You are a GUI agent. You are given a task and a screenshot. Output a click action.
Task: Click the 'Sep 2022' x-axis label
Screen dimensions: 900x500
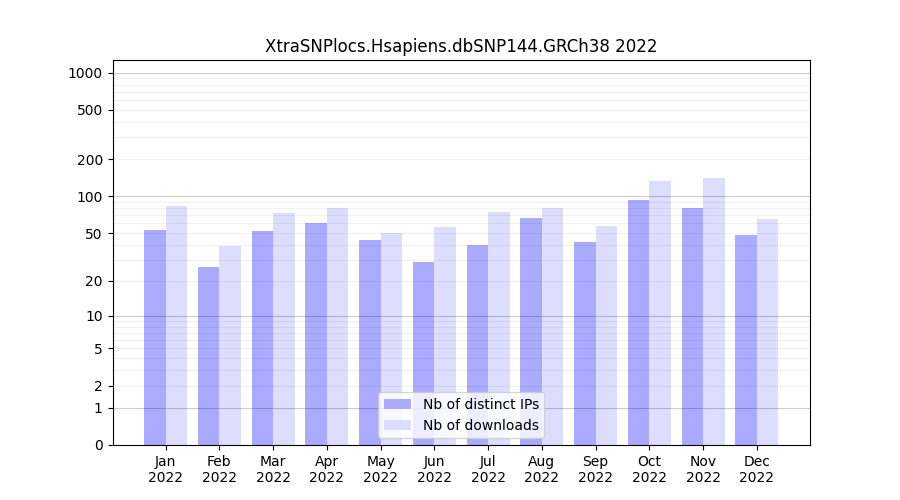coord(595,469)
